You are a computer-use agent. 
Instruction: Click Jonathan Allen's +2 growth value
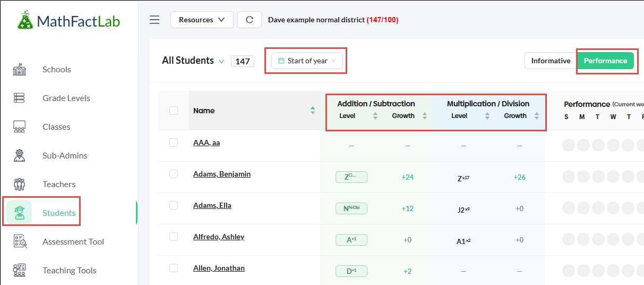(x=408, y=271)
